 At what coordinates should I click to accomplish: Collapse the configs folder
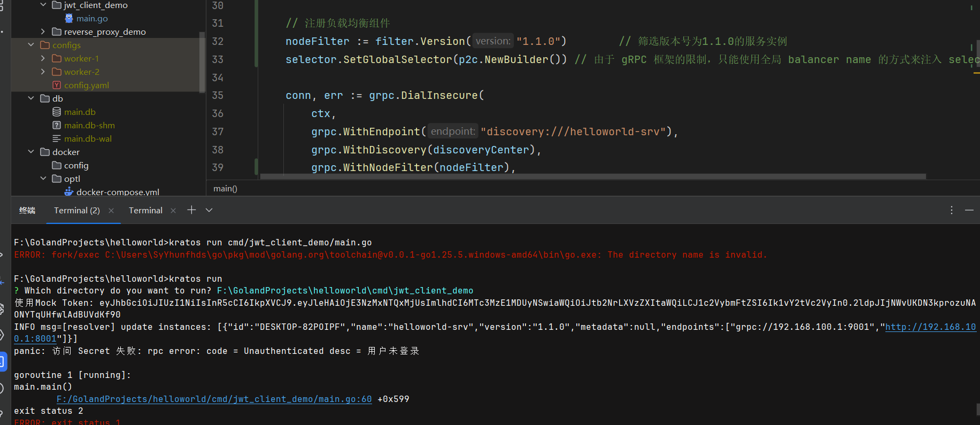[x=31, y=45]
